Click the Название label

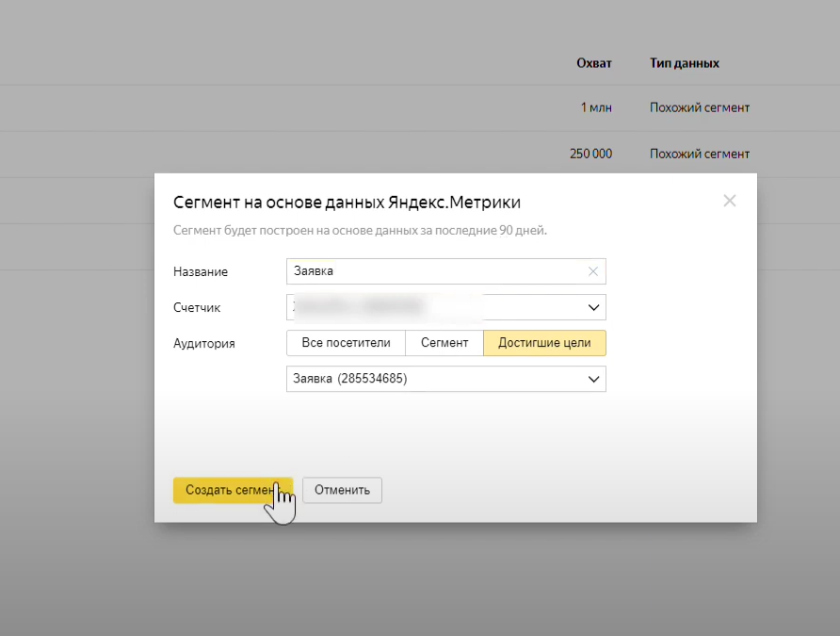(x=201, y=271)
